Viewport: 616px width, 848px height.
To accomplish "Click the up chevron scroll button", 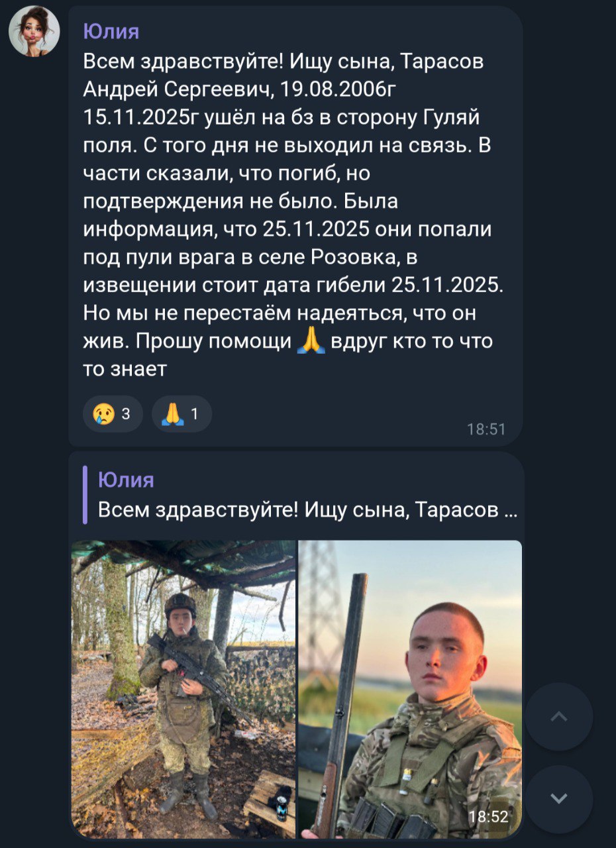I will click(558, 716).
